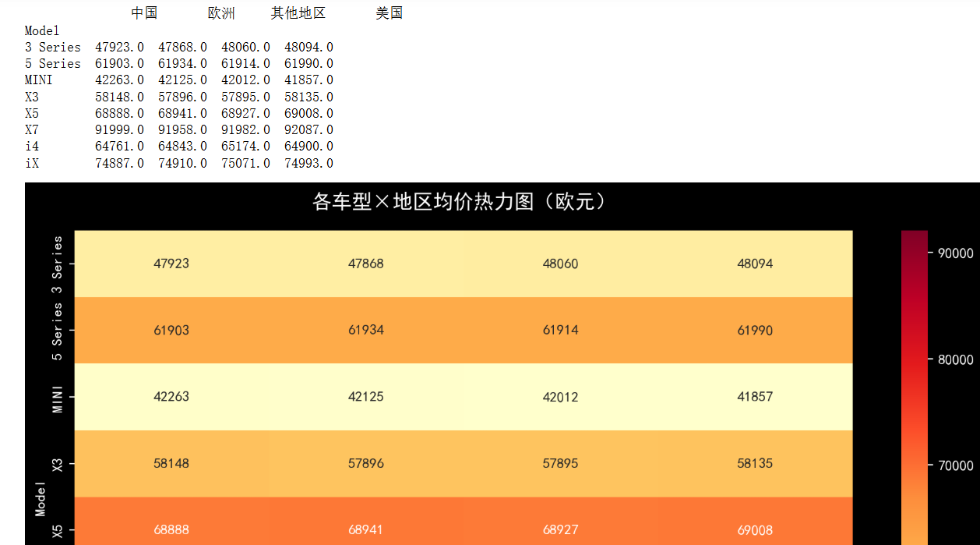Click the 美国 column header text
Image resolution: width=980 pixels, height=545 pixels.
[x=389, y=13]
